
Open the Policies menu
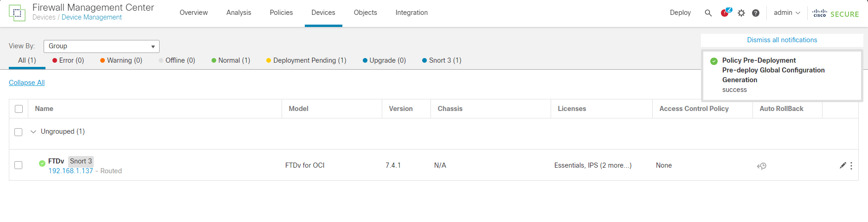pyautogui.click(x=281, y=13)
